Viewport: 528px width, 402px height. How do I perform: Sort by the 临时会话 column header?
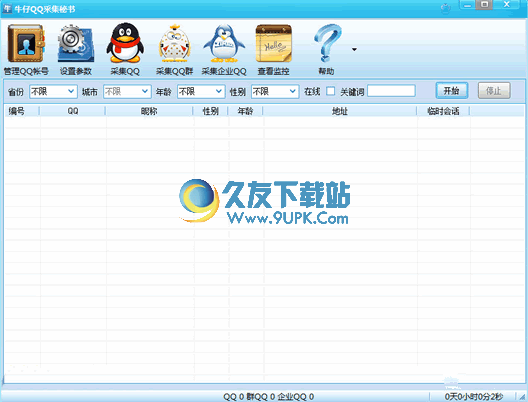point(443,111)
